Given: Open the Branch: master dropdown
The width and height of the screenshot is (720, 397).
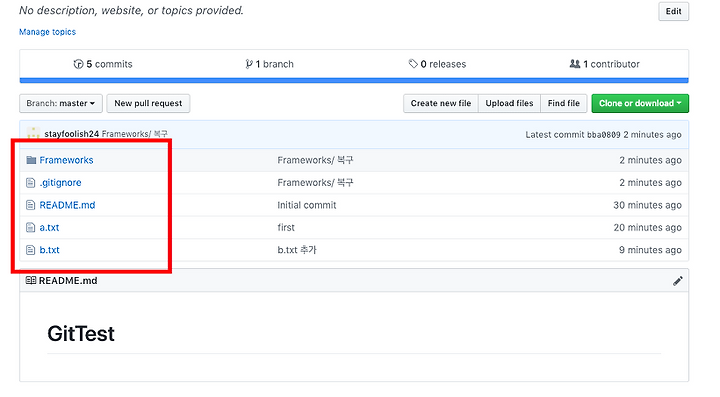Looking at the screenshot, I should point(61,103).
